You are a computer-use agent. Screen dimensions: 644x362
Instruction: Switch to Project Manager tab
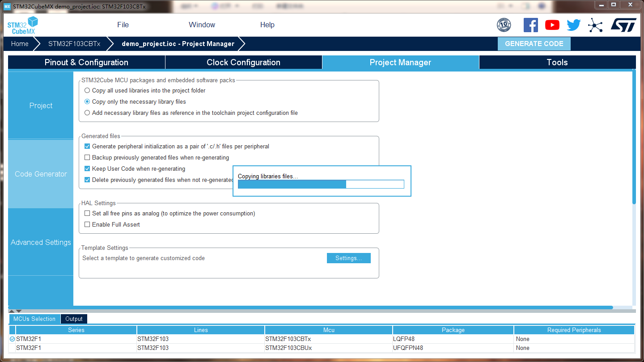tap(400, 62)
